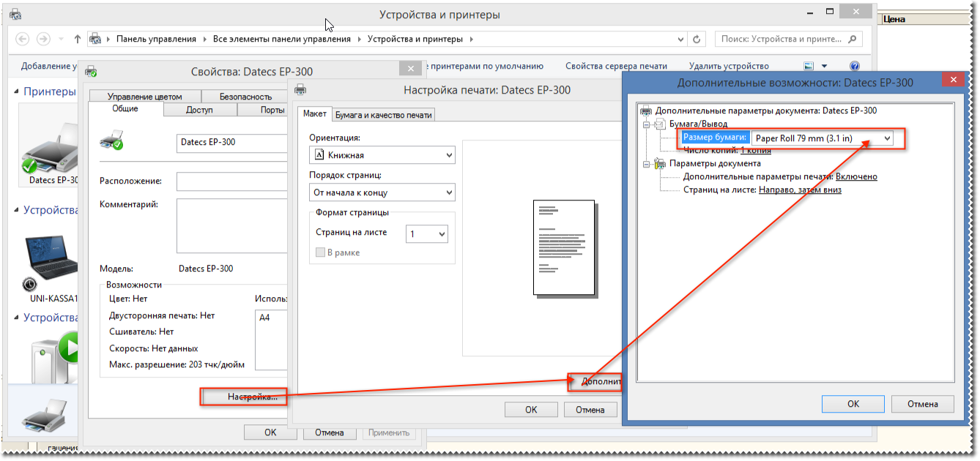Click the control panel icon in address bar
Viewport: 980px width, 461px height.
pos(94,40)
